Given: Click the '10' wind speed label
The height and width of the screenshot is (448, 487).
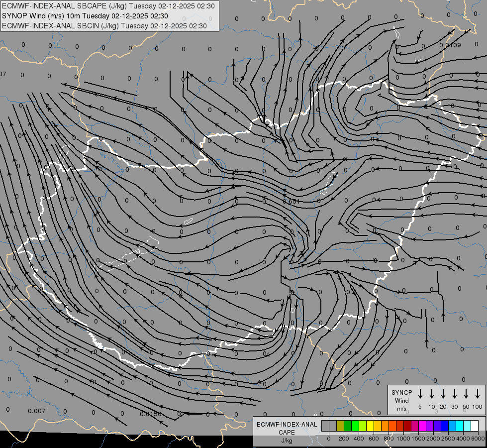Looking at the screenshot, I should click(432, 407).
